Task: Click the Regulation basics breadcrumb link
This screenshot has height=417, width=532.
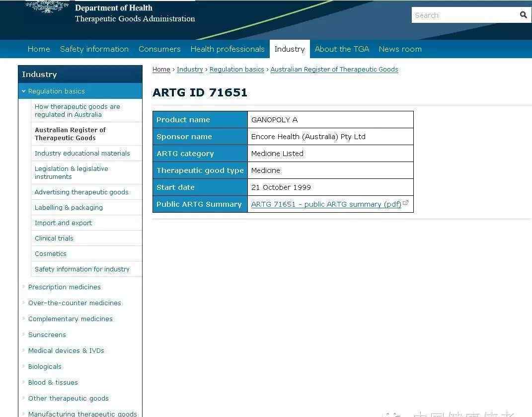Action: [236, 69]
